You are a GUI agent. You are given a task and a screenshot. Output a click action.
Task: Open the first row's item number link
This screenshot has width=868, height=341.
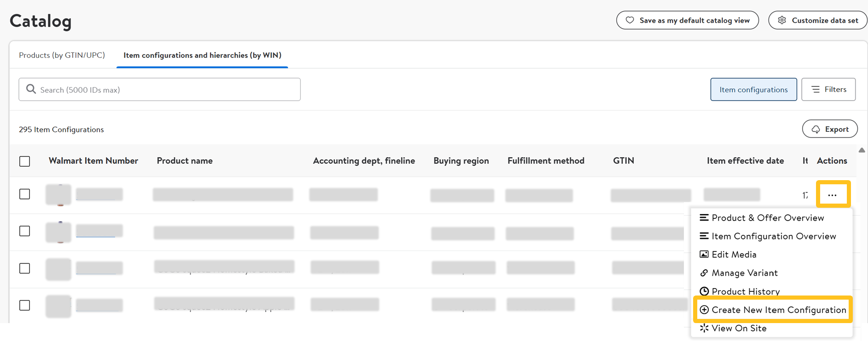pos(99,194)
